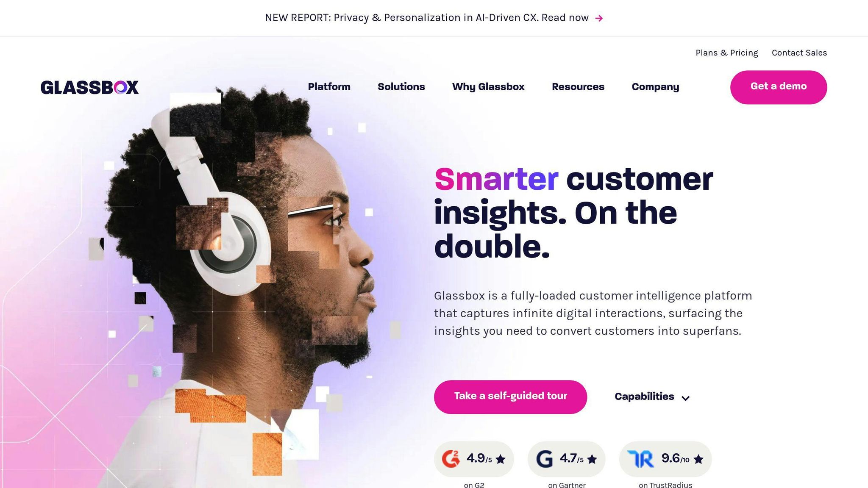Click the star next to 4.7 rating
This screenshot has width=868, height=488.
pos(592,459)
